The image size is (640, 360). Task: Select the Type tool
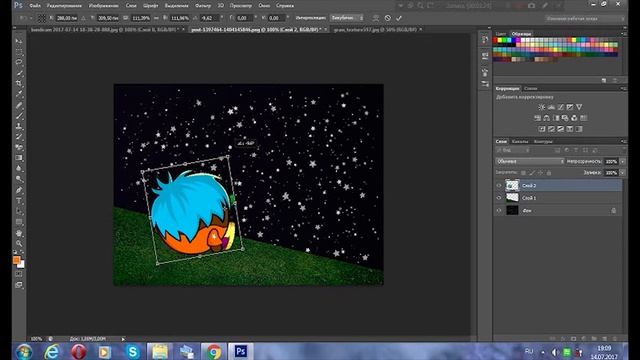pos(19,201)
